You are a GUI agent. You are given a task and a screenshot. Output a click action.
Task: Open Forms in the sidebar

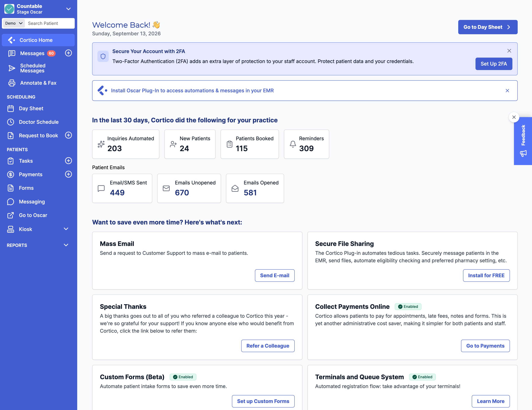(x=38, y=188)
